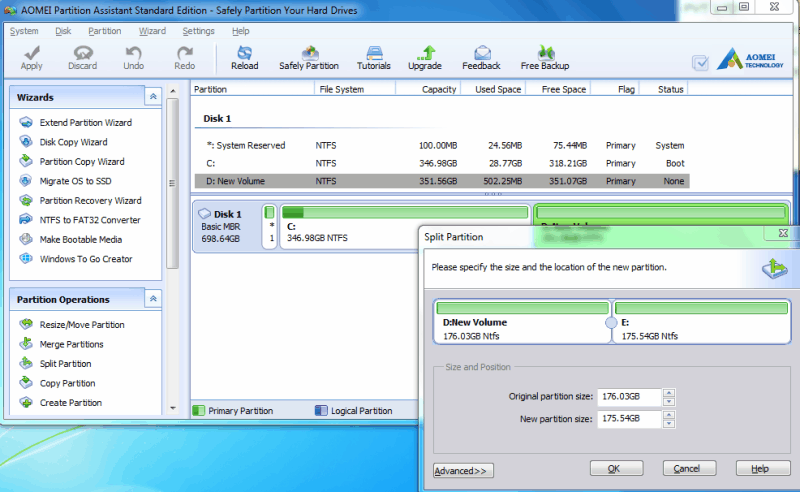Select D:New Volume block in split dialog
The image size is (800, 492).
[x=522, y=322]
